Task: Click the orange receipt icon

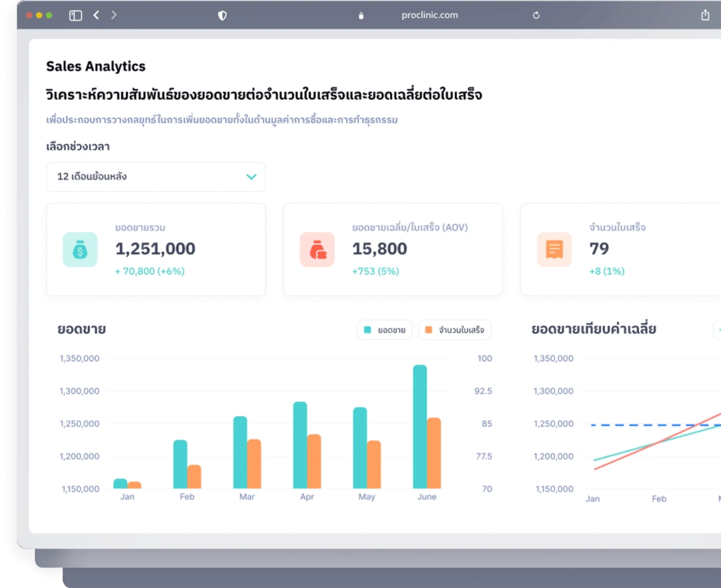Action: 554,250
